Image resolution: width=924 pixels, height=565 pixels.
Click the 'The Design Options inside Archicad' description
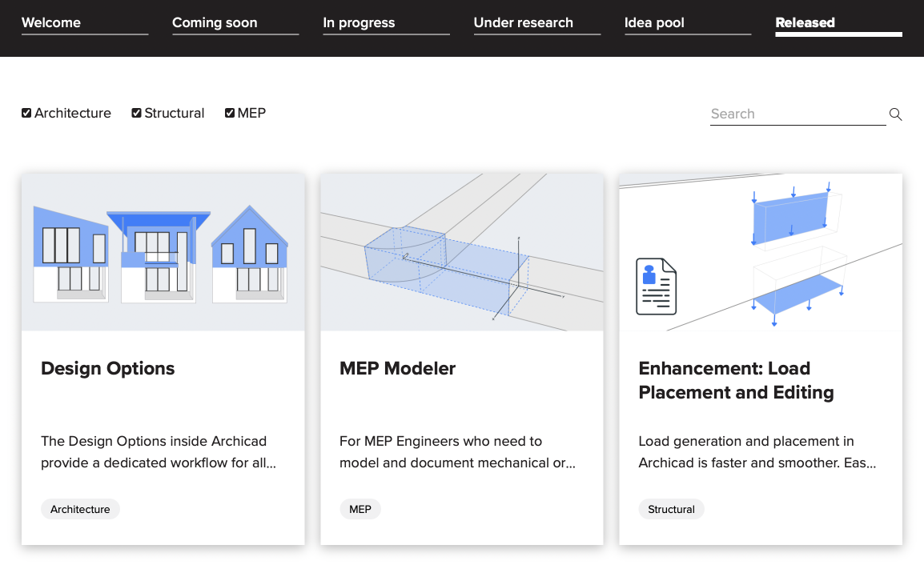pyautogui.click(x=159, y=452)
